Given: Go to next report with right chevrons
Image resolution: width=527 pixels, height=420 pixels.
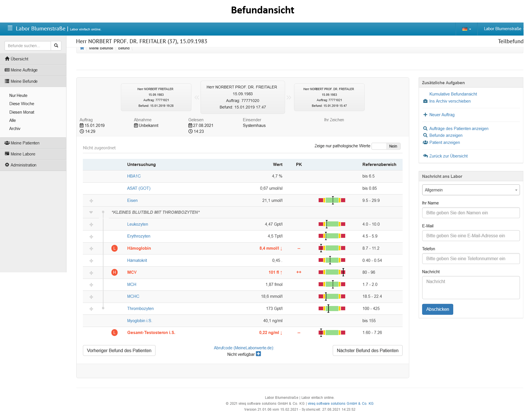Looking at the screenshot, I should (289, 97).
